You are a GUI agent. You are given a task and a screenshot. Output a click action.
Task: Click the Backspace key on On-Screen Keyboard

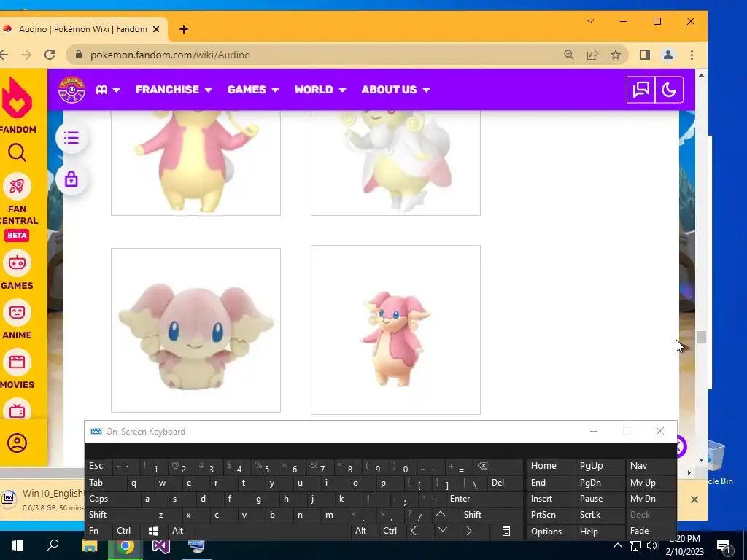click(497, 466)
